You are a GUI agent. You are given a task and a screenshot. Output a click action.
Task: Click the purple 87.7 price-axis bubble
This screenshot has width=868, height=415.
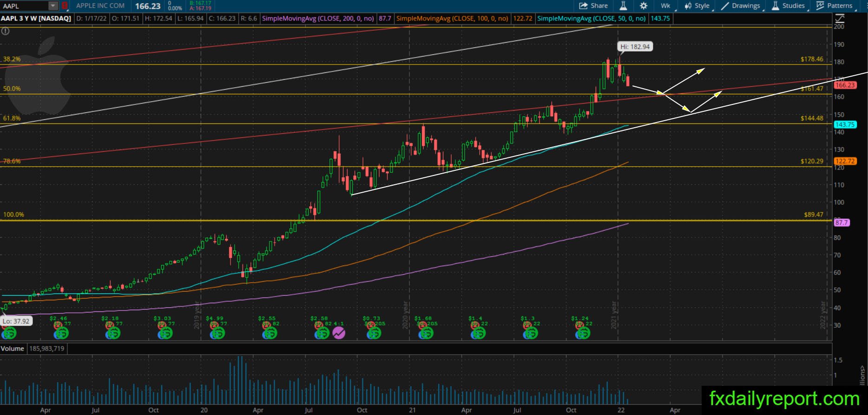coord(842,222)
